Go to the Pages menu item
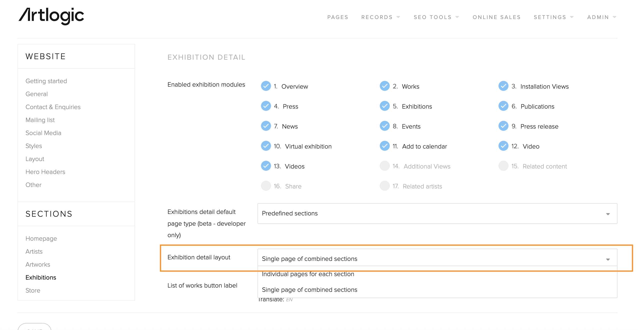The height and width of the screenshot is (330, 644). point(337,17)
